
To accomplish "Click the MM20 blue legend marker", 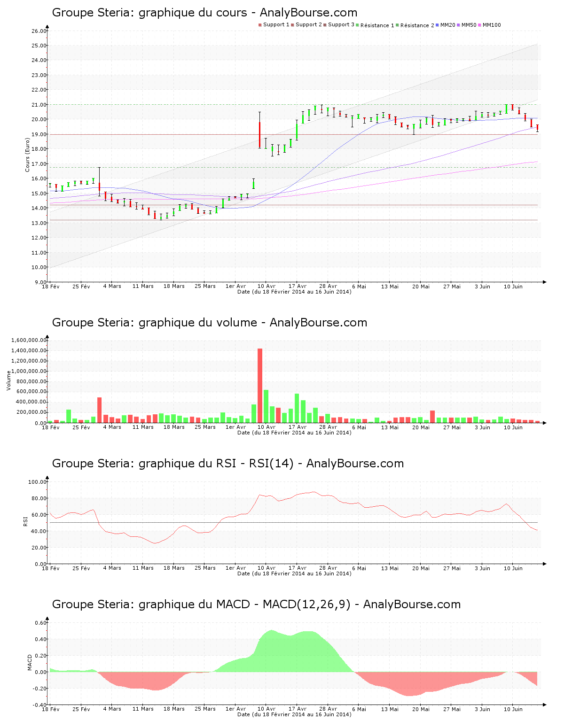I will [x=438, y=25].
